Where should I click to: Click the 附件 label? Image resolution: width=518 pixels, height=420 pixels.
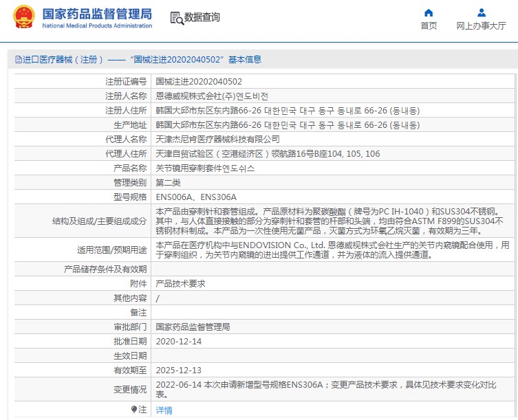tap(138, 284)
